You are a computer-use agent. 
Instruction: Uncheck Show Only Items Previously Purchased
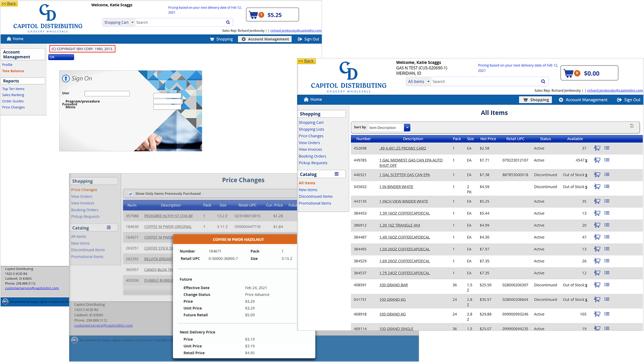coord(130,193)
